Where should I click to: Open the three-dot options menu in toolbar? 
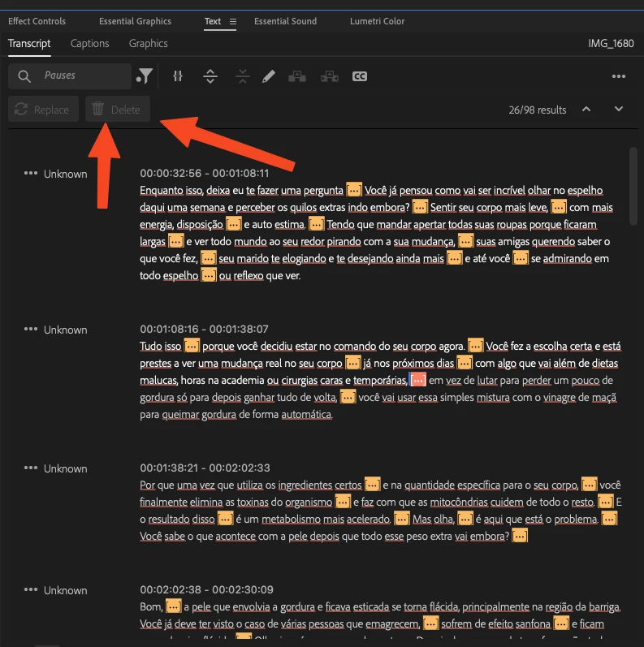pyautogui.click(x=618, y=76)
